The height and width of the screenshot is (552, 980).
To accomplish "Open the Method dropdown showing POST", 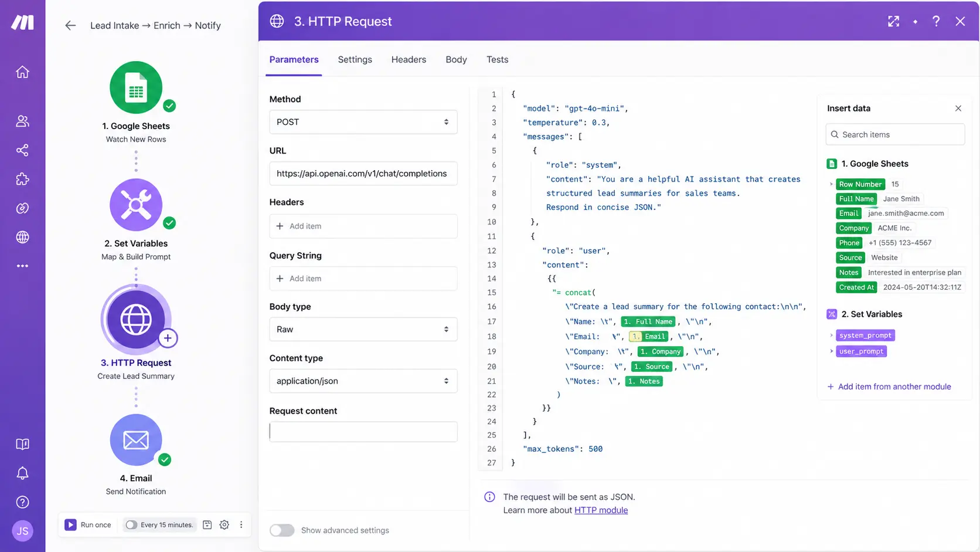I will point(363,122).
